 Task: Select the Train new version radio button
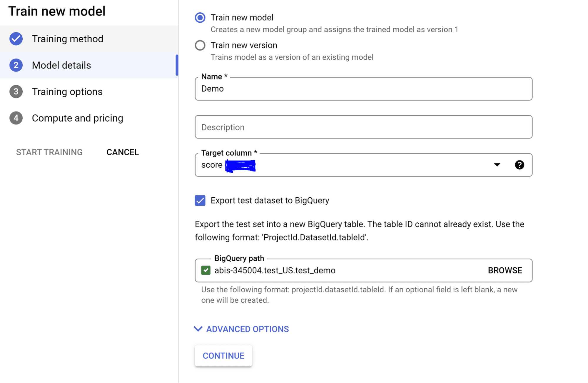coord(200,45)
